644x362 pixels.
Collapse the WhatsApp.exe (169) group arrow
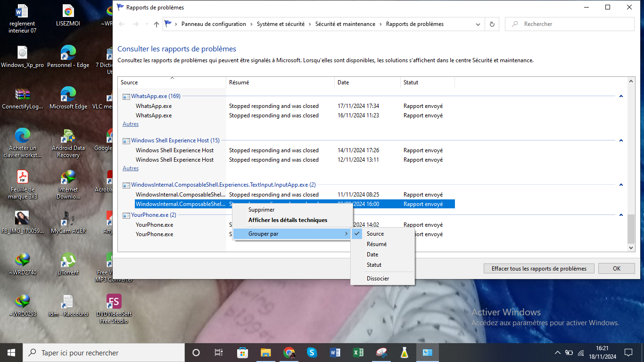[x=621, y=96]
